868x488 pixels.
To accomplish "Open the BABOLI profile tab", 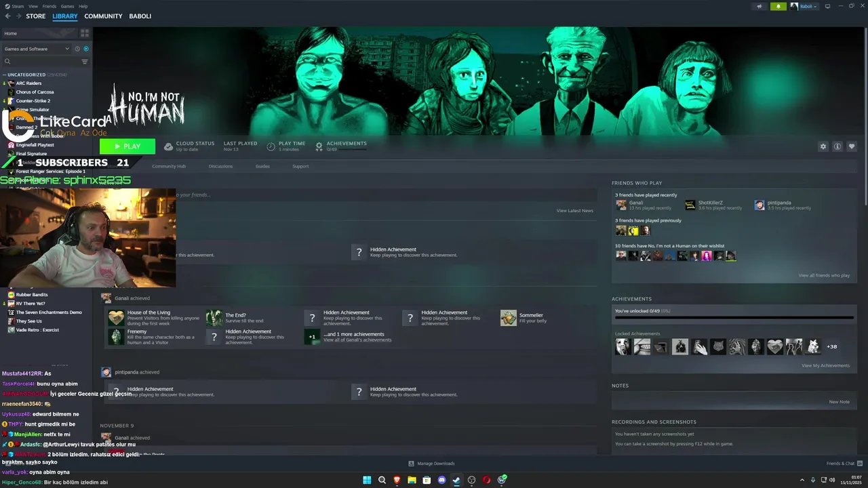I will [x=140, y=16].
